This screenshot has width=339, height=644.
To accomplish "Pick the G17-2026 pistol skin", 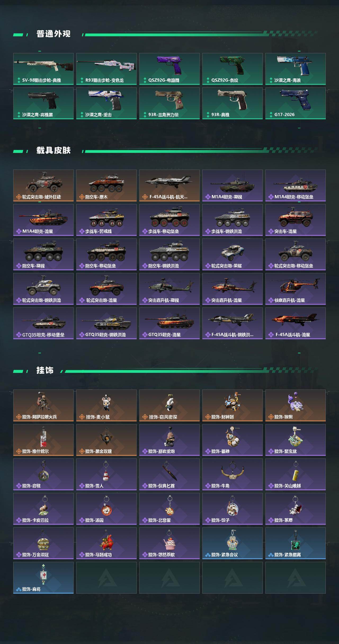I will click(x=296, y=103).
